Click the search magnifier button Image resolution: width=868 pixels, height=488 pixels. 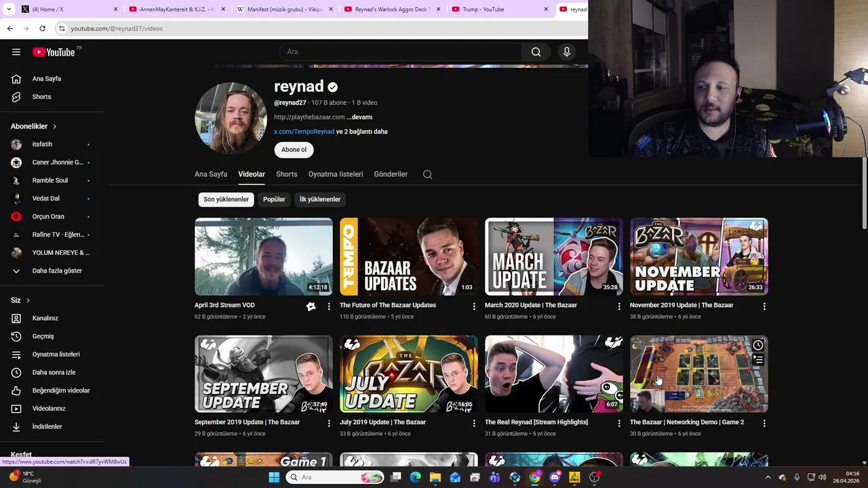tap(536, 52)
